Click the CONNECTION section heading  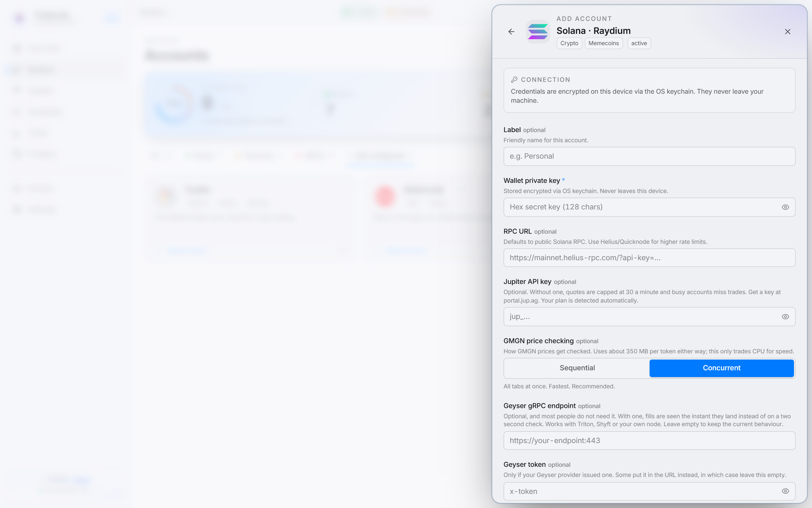pyautogui.click(x=545, y=80)
